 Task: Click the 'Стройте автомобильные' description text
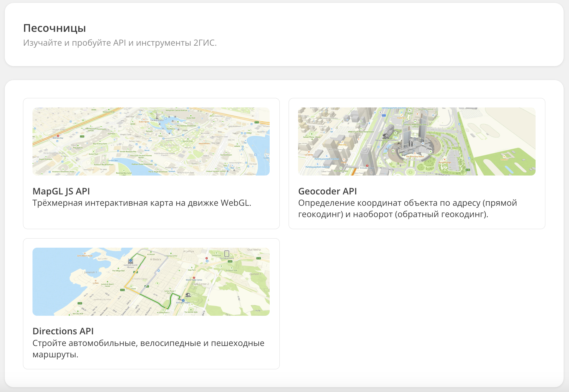pyautogui.click(x=148, y=349)
